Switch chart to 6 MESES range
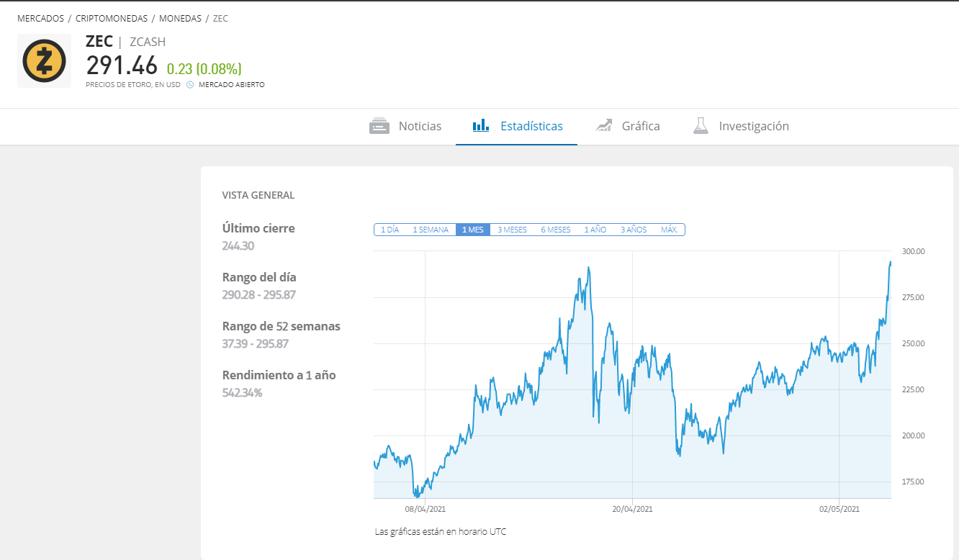Viewport: 959px width, 560px height. [555, 230]
